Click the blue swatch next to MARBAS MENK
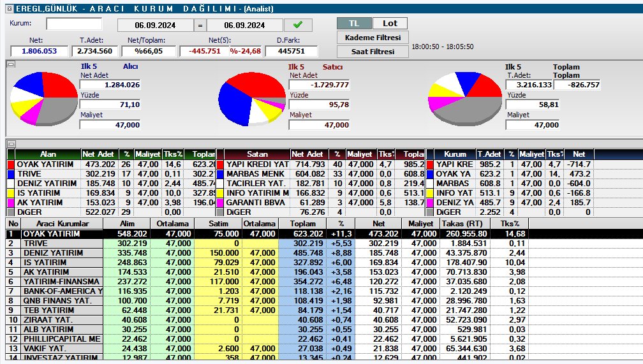 220,174
